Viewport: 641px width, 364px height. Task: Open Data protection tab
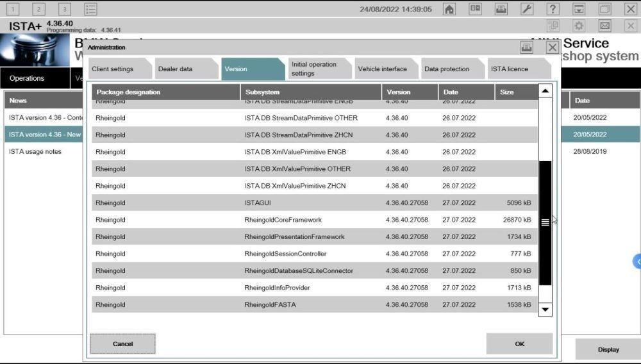coord(452,69)
